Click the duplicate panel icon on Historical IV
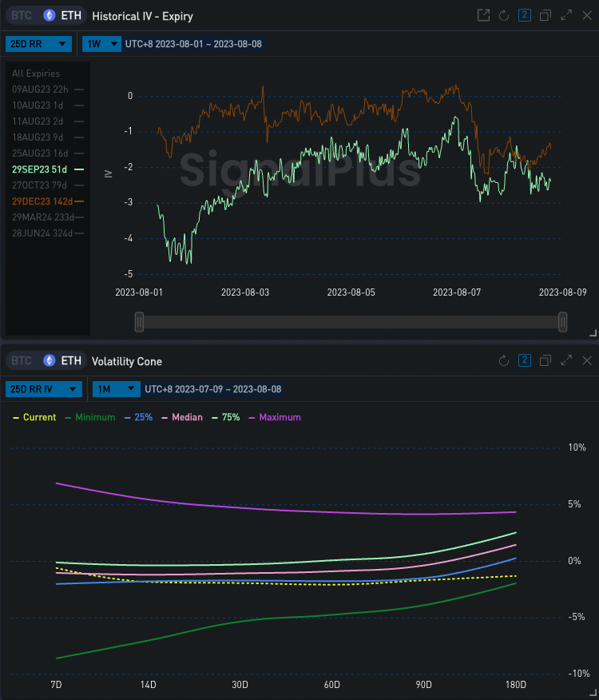The width and height of the screenshot is (599, 700). pyautogui.click(x=545, y=15)
